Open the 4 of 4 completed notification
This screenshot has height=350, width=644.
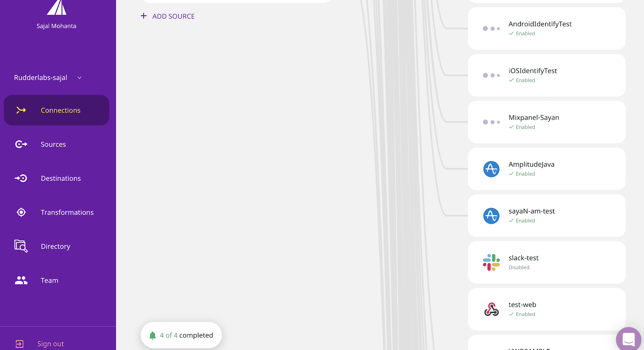[x=181, y=335]
